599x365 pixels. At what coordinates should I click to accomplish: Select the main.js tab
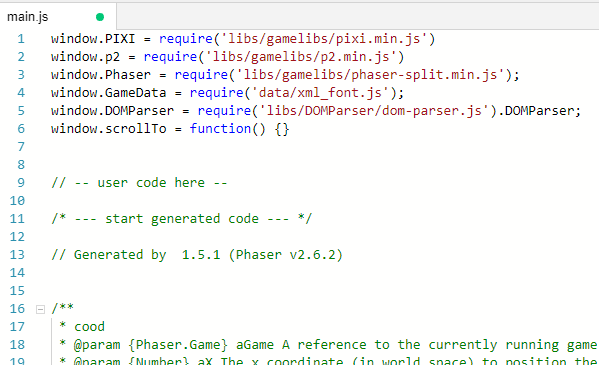point(58,17)
